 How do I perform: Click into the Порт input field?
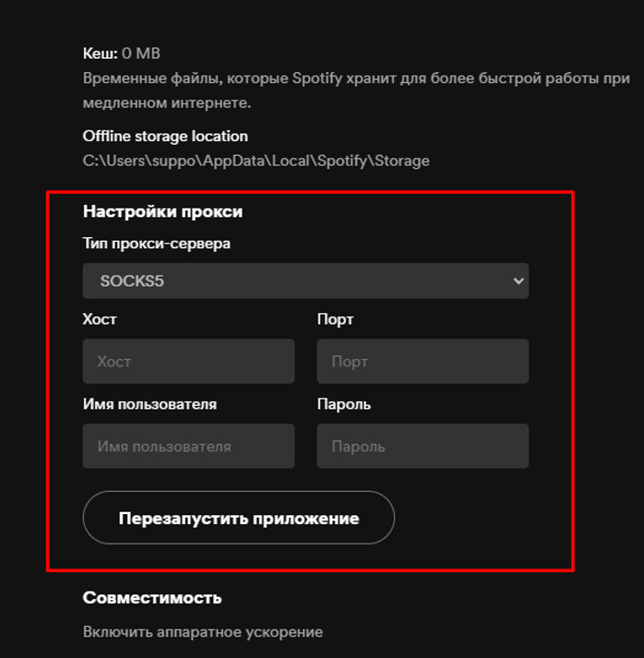(x=423, y=362)
